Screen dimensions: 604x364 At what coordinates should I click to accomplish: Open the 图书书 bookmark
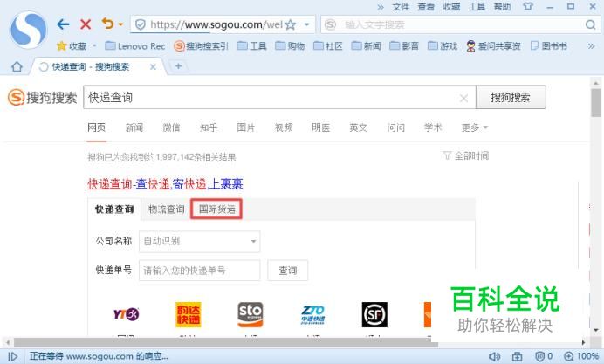[549, 46]
